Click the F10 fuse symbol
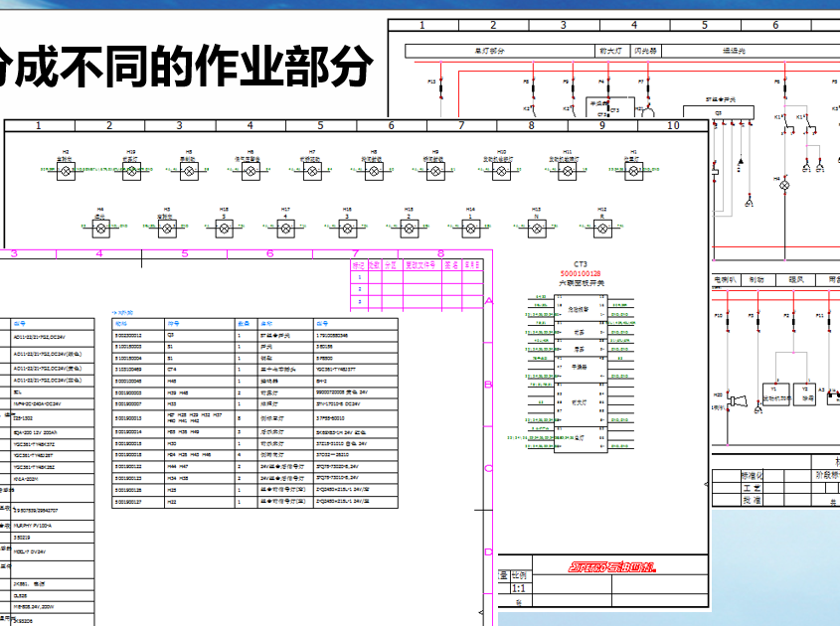840x626 pixels. tap(727, 323)
